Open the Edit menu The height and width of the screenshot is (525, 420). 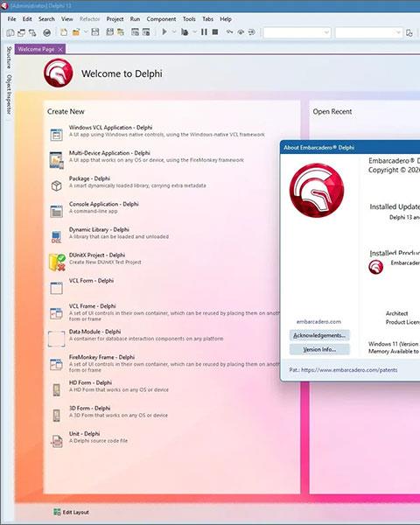[x=27, y=19]
